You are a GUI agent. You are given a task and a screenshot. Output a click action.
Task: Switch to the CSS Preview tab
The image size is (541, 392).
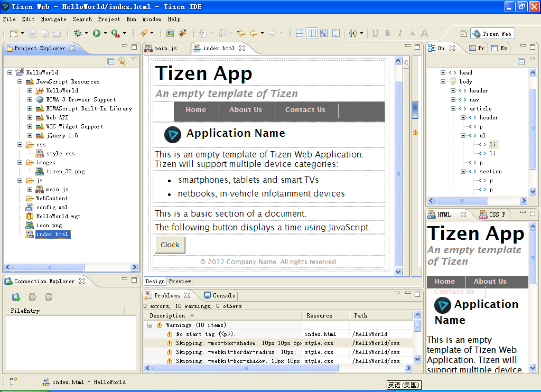point(493,214)
